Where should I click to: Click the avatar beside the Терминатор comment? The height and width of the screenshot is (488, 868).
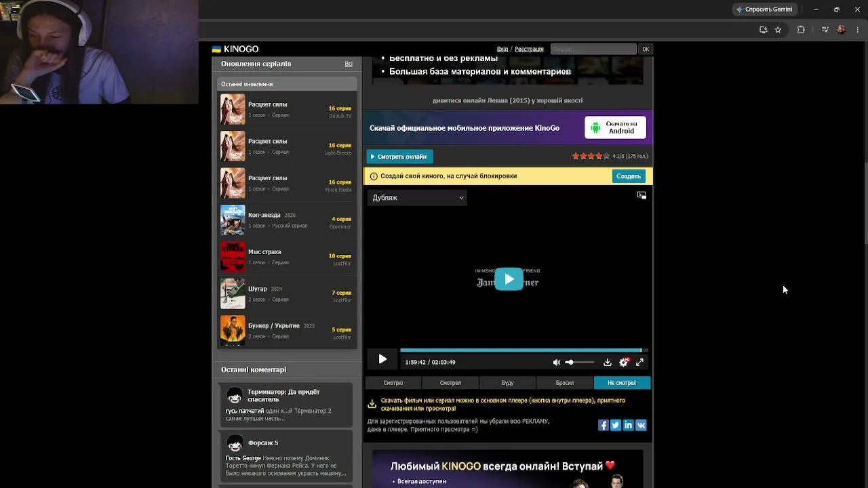235,395
